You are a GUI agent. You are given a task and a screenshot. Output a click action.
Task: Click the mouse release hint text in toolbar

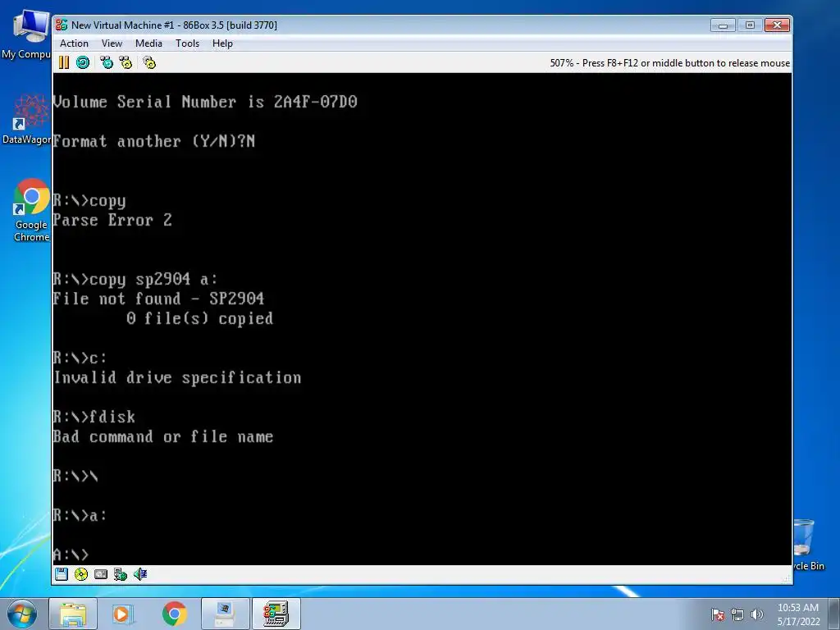point(669,62)
